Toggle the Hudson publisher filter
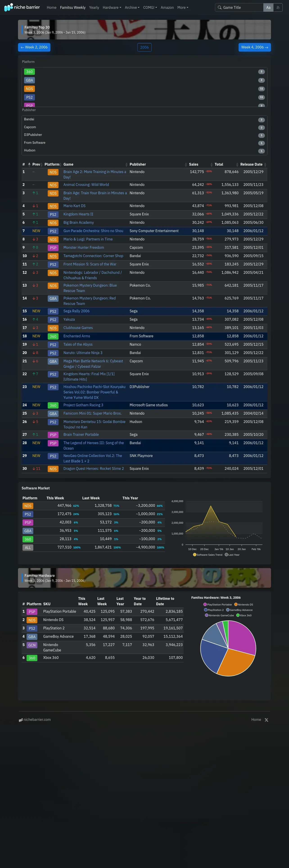The image size is (289, 868). click(x=144, y=151)
